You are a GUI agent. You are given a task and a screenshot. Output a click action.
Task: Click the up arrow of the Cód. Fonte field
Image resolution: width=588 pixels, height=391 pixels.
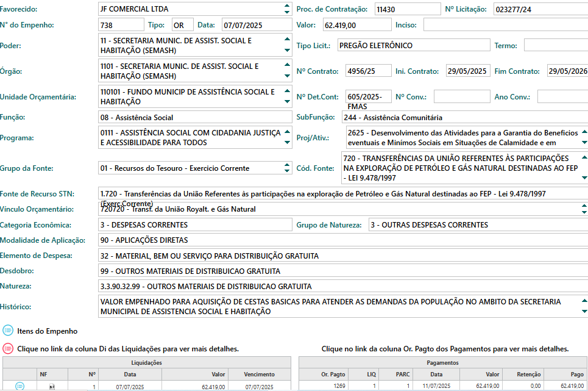pos(584,157)
